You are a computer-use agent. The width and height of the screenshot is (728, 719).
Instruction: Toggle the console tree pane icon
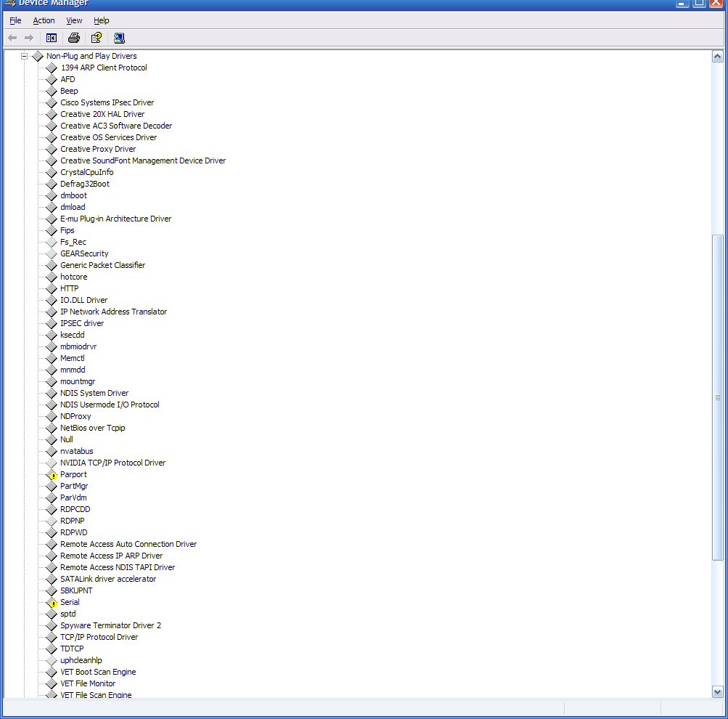pos(52,38)
